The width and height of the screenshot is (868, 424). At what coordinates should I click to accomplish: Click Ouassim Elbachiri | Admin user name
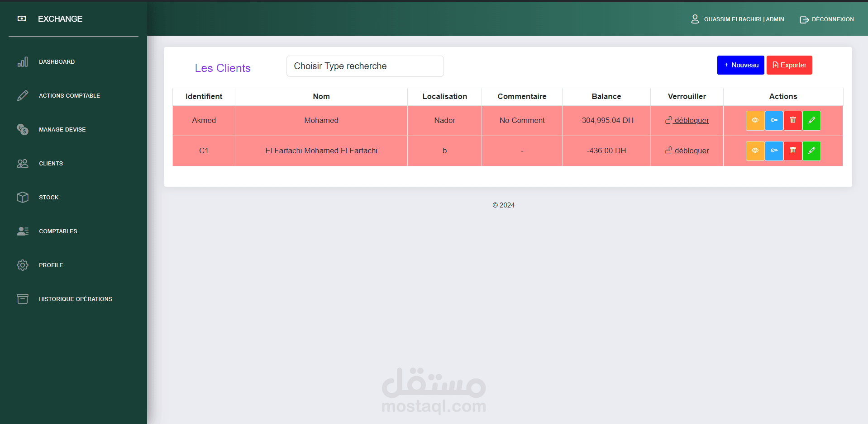pyautogui.click(x=744, y=19)
